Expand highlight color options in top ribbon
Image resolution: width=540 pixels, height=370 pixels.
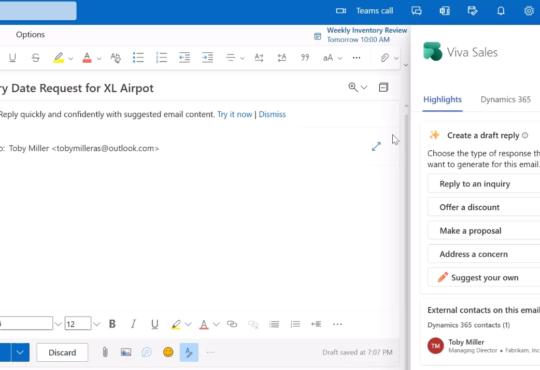tap(71, 59)
